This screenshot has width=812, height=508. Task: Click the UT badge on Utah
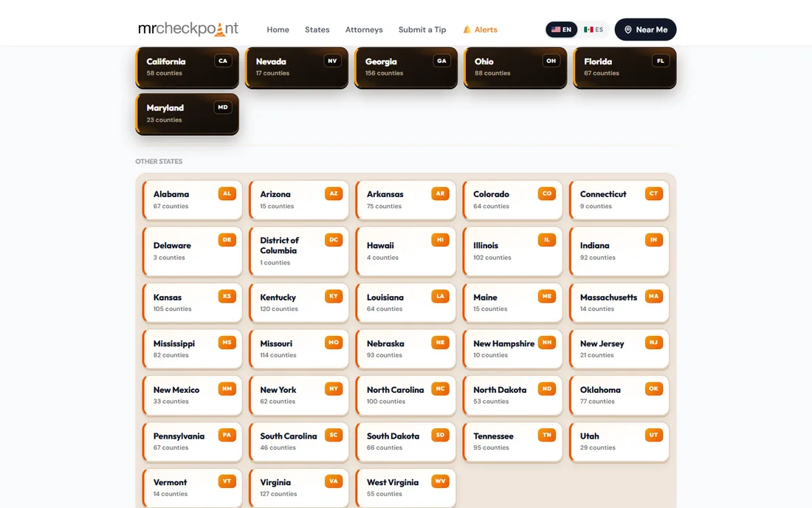point(653,435)
